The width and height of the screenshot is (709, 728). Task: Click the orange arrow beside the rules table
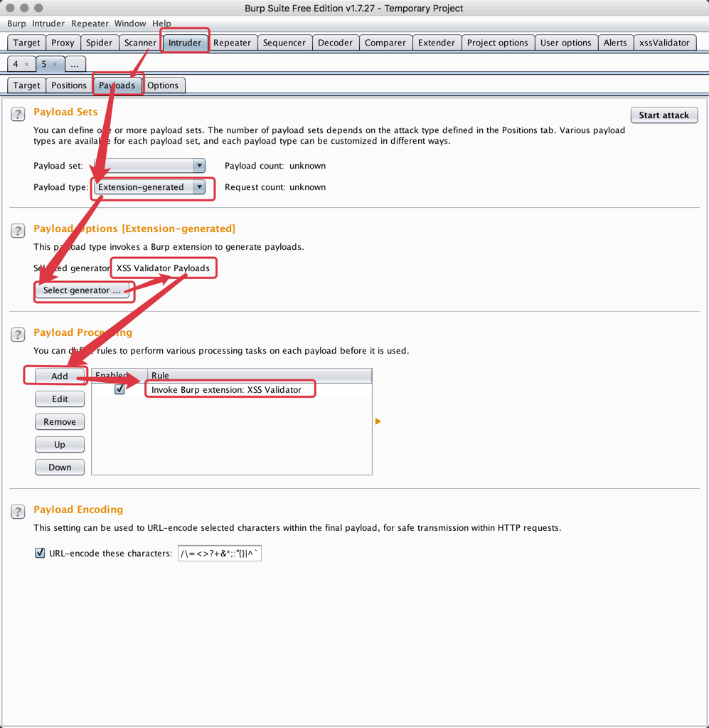tap(378, 421)
